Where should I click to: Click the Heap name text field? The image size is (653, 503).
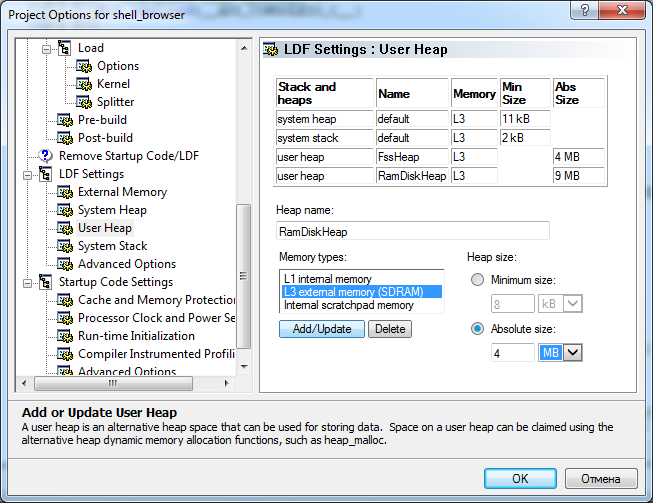[413, 231]
